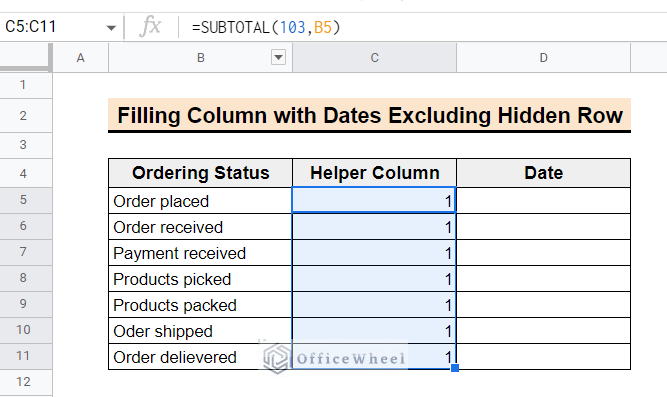
Task: Select empty Date cell in Order placed row
Action: tap(543, 200)
